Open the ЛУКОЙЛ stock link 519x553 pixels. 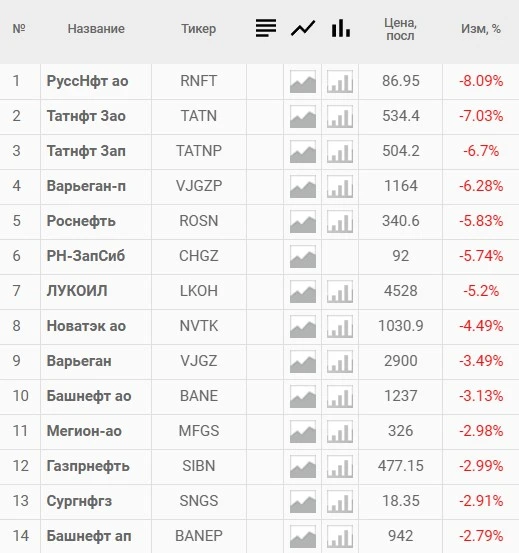click(77, 291)
